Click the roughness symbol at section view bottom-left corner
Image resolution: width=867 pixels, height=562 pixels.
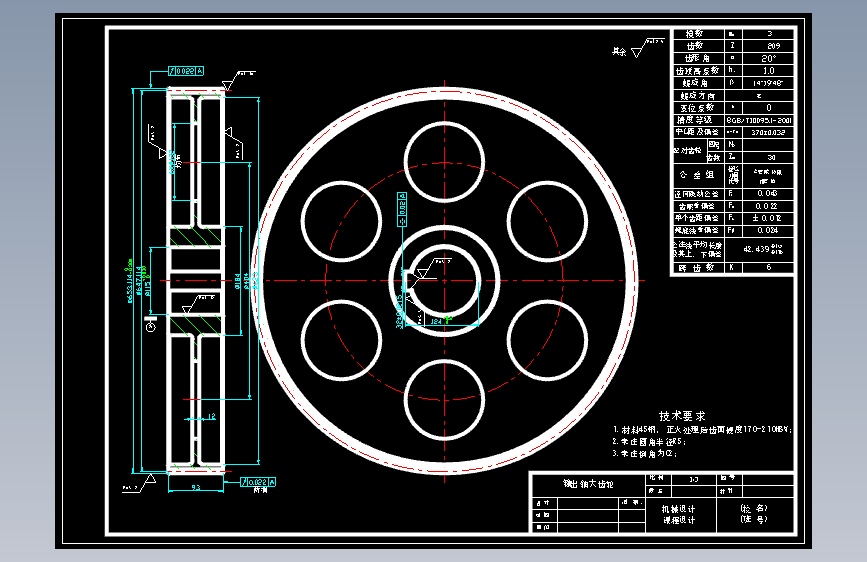[140, 483]
